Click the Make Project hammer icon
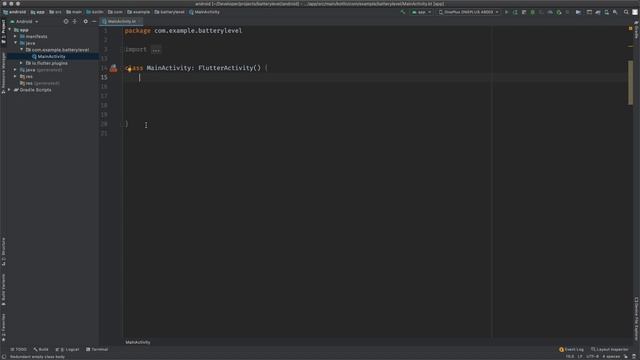The height and width of the screenshot is (360, 640). pos(403,12)
